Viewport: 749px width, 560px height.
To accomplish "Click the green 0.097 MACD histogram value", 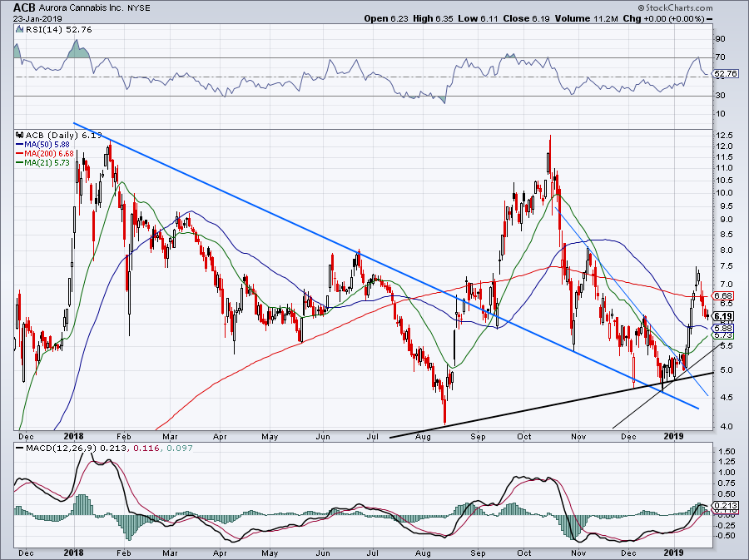I will (x=179, y=448).
